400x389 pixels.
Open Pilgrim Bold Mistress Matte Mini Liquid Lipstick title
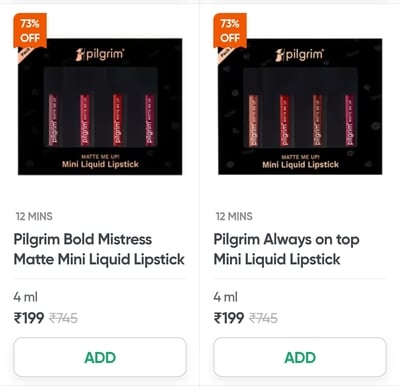click(x=99, y=249)
